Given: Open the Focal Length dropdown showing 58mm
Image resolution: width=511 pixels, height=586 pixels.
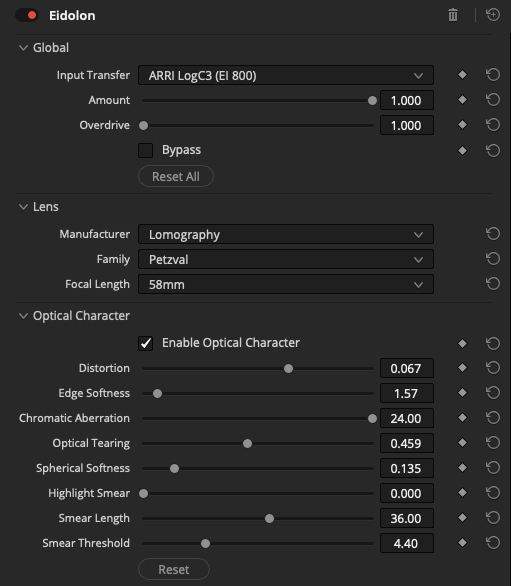Looking at the screenshot, I should coord(286,284).
